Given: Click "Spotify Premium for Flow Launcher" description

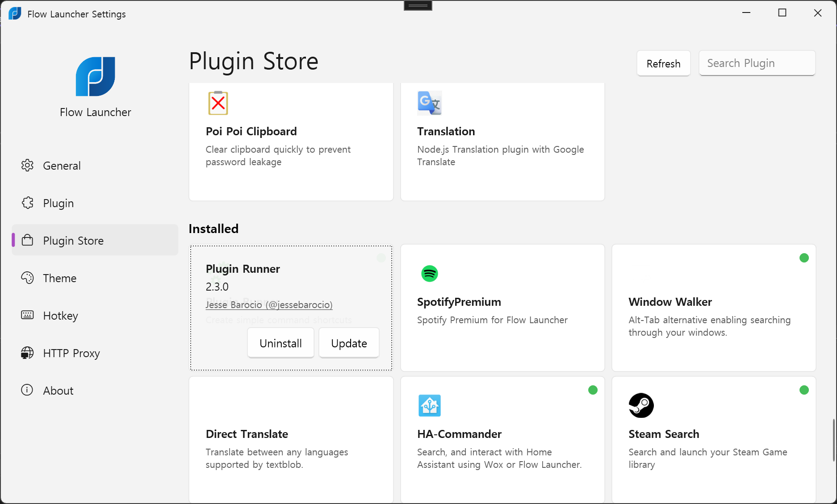Looking at the screenshot, I should click(492, 320).
